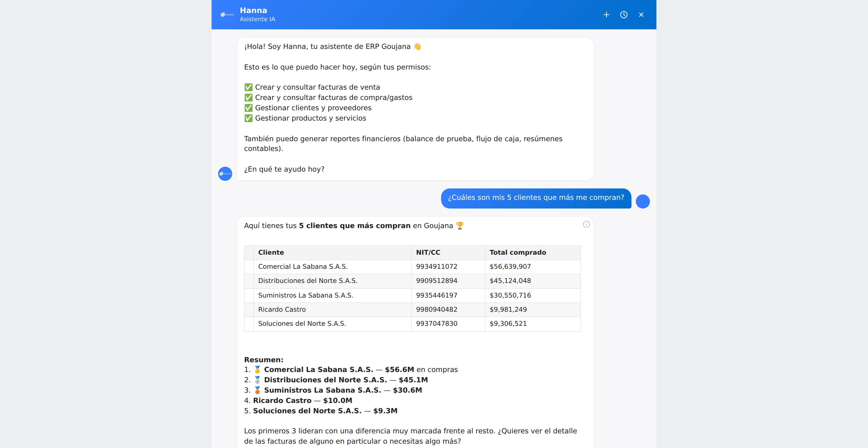Viewport: 868px width, 448px height.
Task: Click Suministros La Sabana S.A.S. table cell
Action: [332, 295]
